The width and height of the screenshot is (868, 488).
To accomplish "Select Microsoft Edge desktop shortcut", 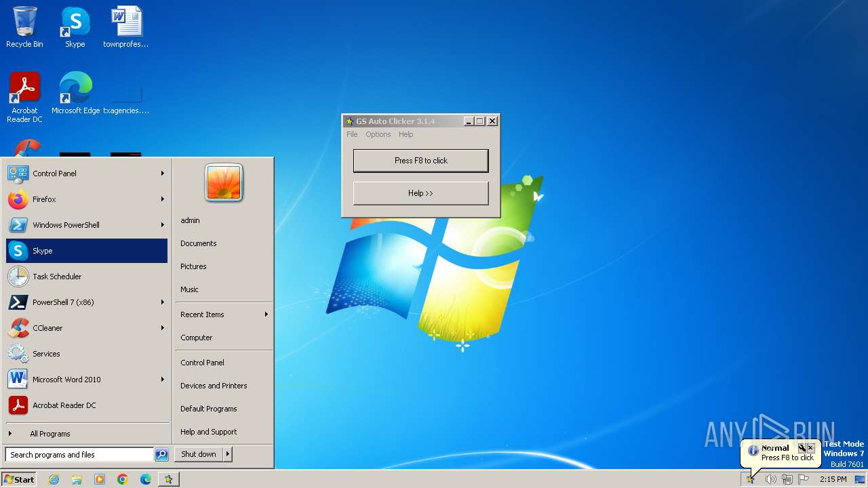I will coord(75,94).
